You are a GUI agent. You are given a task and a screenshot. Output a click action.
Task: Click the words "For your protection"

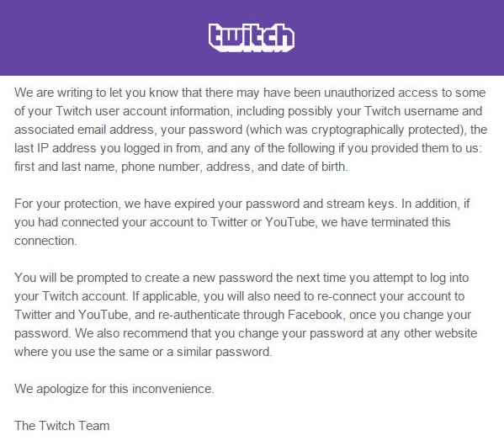click(66, 205)
